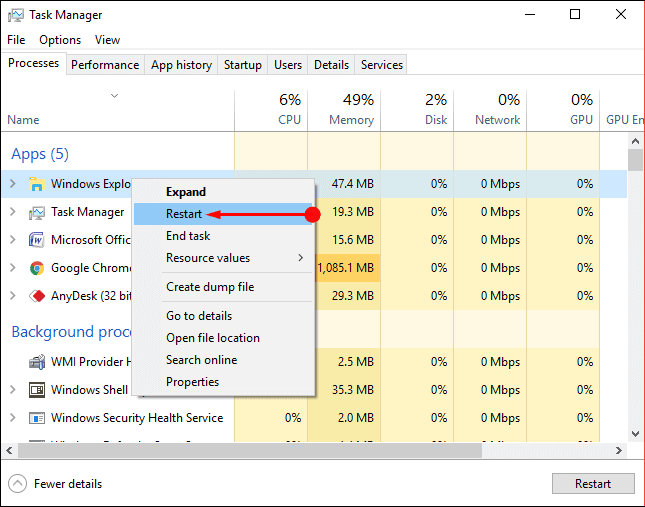Click the Windows Explorer process icon
Viewport: 645px width, 507px height.
[x=37, y=184]
